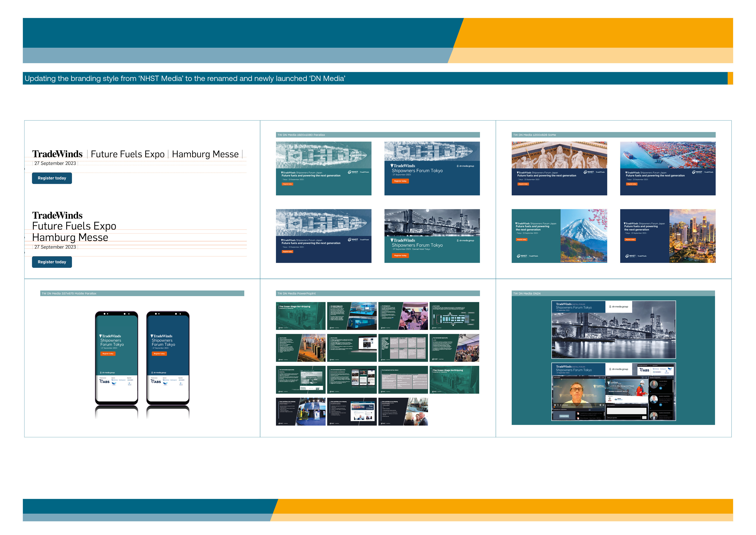Open 'The Background.' slide with camera crew
The image size is (756, 535).
coord(403,316)
